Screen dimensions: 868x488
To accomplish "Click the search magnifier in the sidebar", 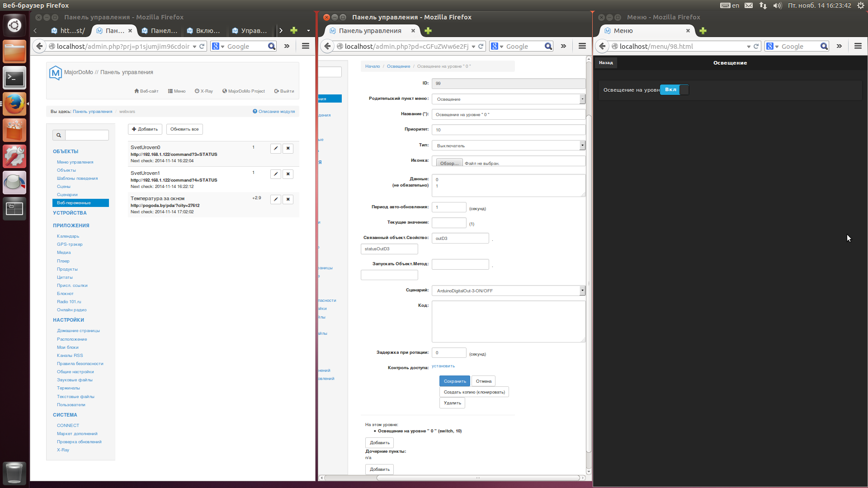I will coord(59,135).
